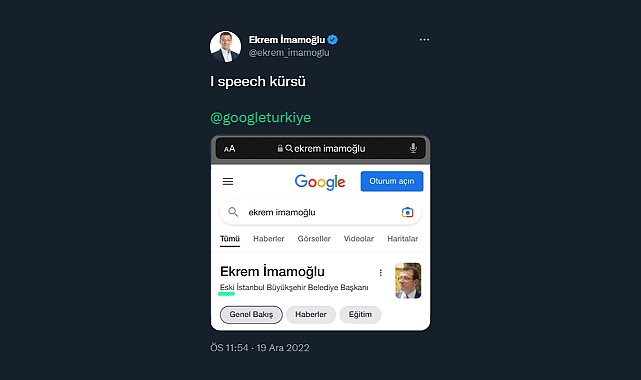Open the Haritalar search tab
Screen dimensions: 641x380
coord(403,239)
